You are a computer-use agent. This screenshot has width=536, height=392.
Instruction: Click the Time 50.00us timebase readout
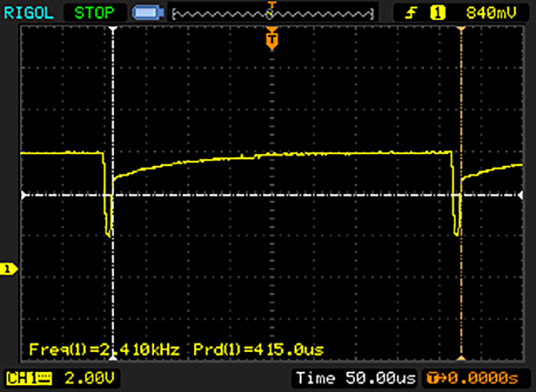pos(356,378)
